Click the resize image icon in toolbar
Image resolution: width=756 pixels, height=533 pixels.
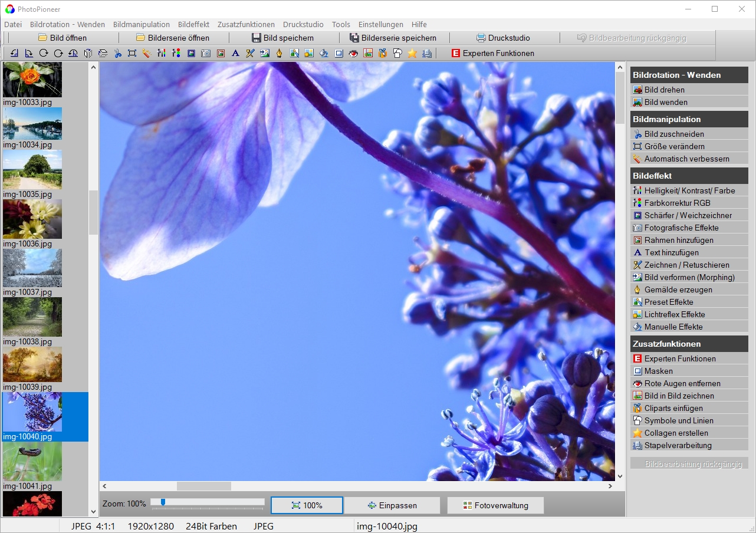point(132,53)
